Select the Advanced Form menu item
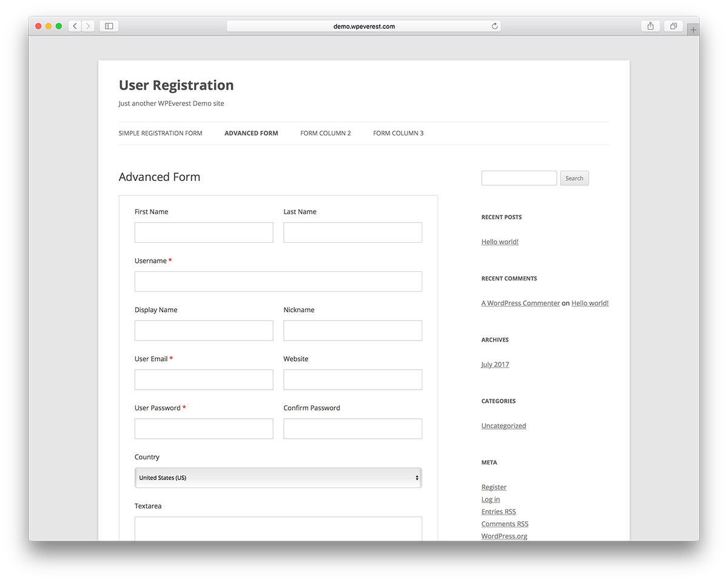The width and height of the screenshot is (728, 582). click(x=251, y=133)
